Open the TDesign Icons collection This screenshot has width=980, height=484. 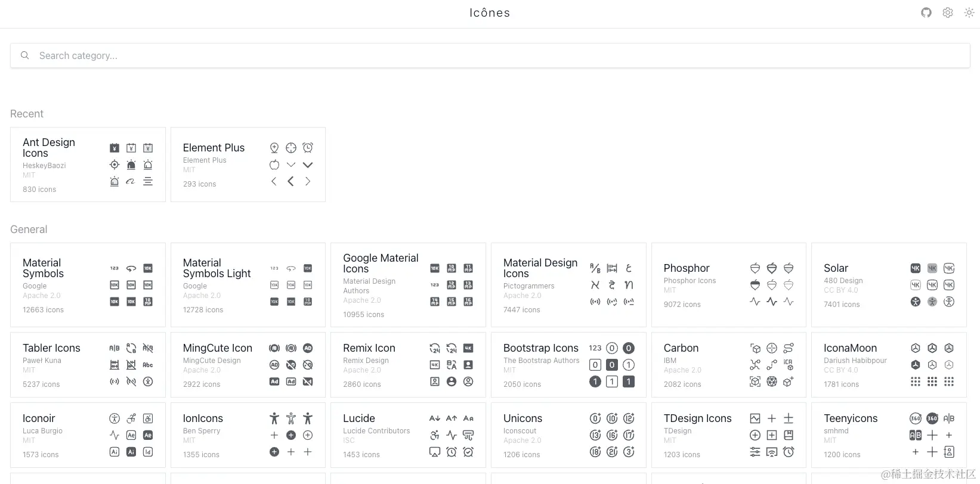click(x=729, y=435)
